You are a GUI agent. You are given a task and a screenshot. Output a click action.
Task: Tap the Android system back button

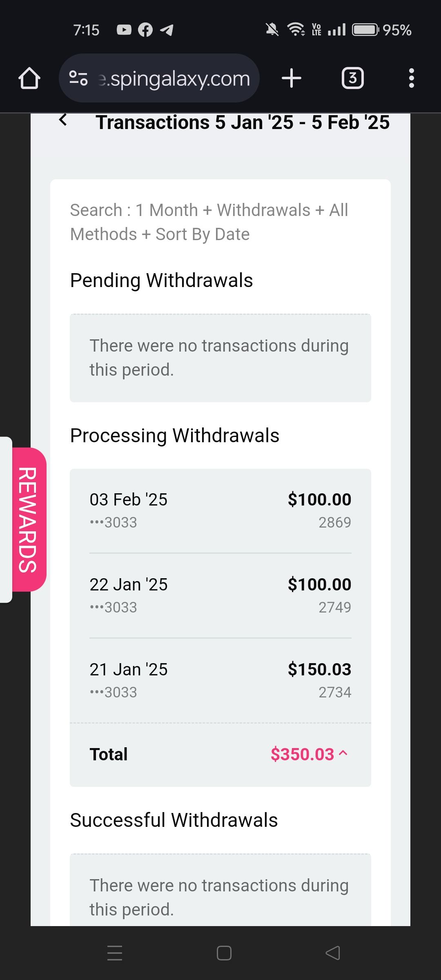click(x=333, y=953)
